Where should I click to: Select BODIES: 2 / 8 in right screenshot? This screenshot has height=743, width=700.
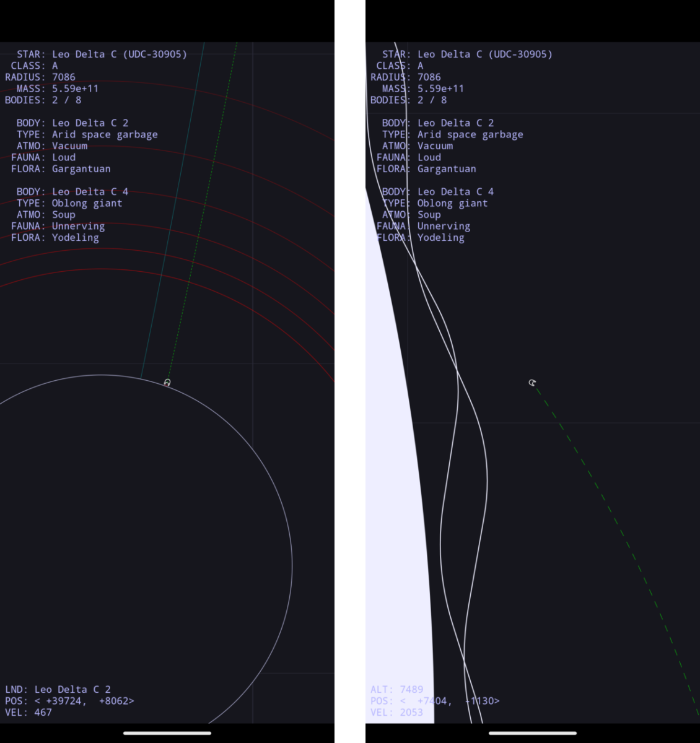pos(408,100)
